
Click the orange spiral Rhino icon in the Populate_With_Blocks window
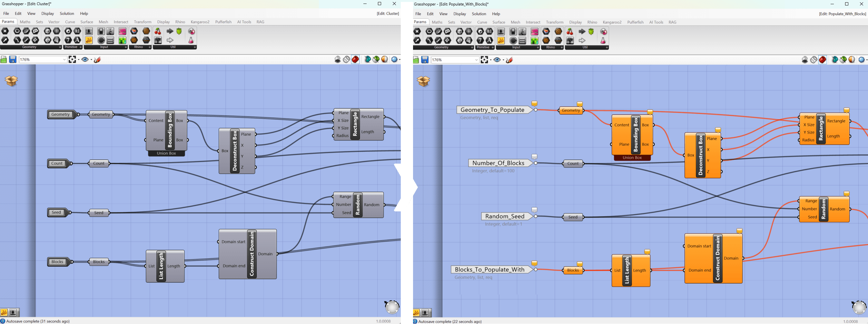pyautogui.click(x=546, y=40)
